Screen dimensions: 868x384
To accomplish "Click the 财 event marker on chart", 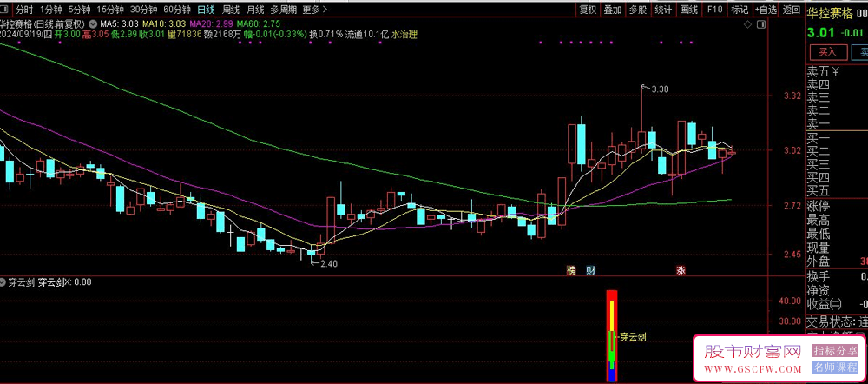I will point(590,270).
